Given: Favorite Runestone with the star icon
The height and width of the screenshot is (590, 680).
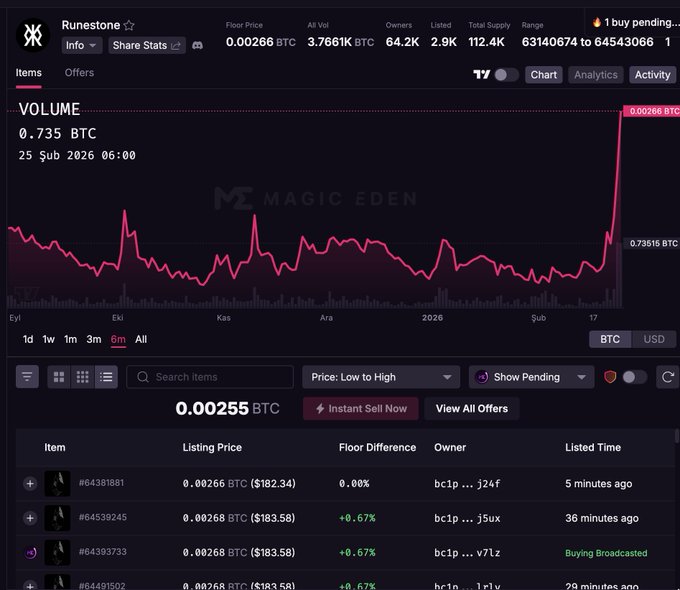Looking at the screenshot, I should pos(129,25).
